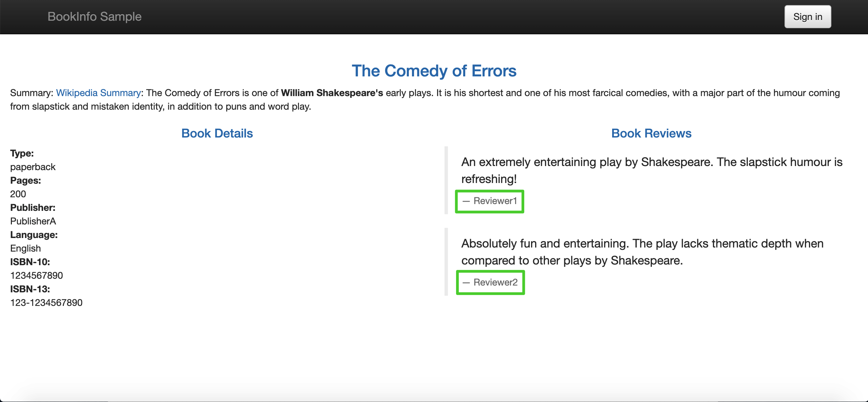Select the Reviewer2 attribution label
Viewport: 868px width, 402px height.
click(x=490, y=282)
